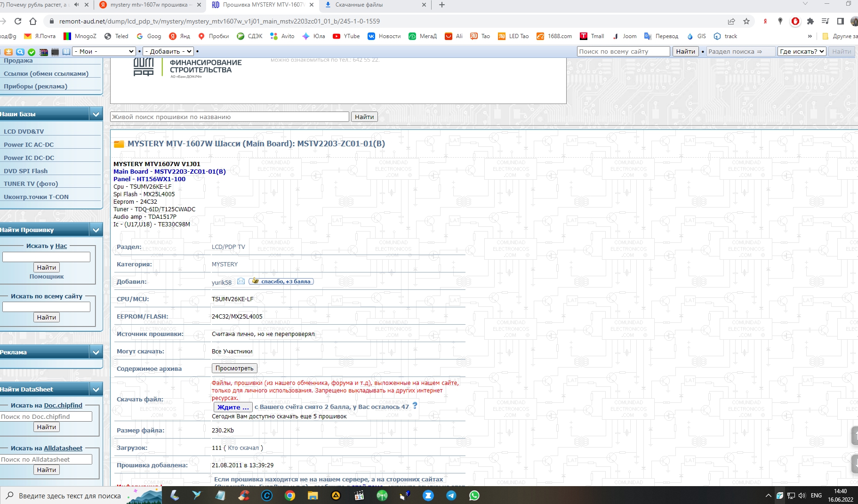Collapse the "Наши Базы" sidebar panel
This screenshot has height=504, width=858.
(96, 114)
